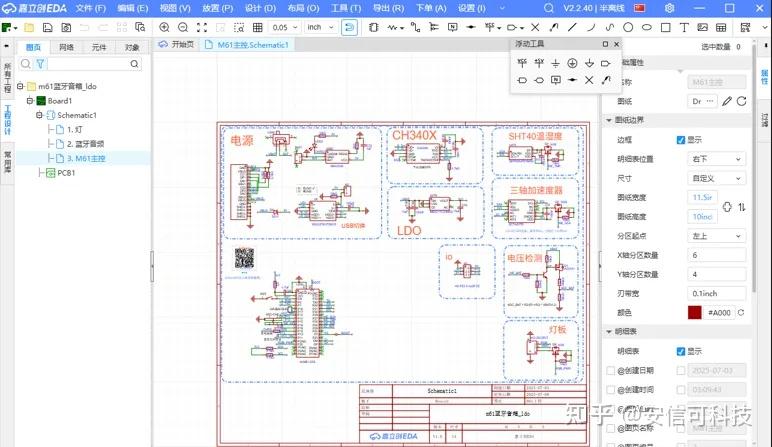The width and height of the screenshot is (772, 447).
Task: Click the zoom out magnifier icon
Action: coord(183,28)
